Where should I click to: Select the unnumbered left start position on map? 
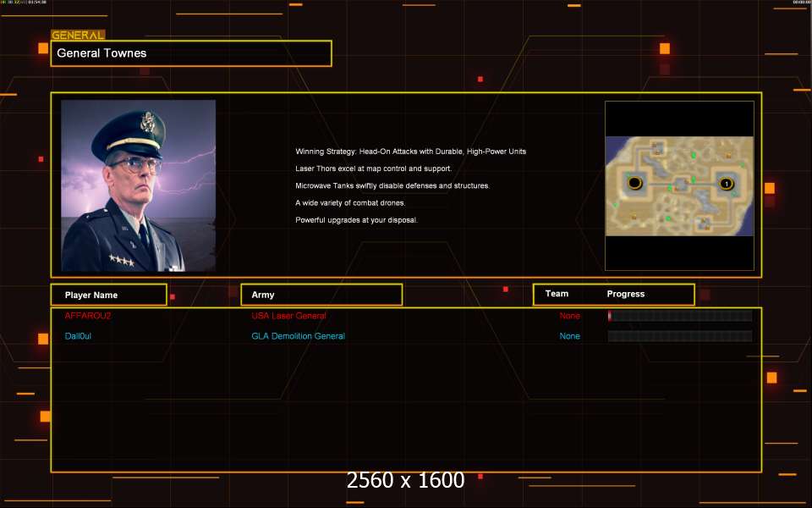point(635,183)
